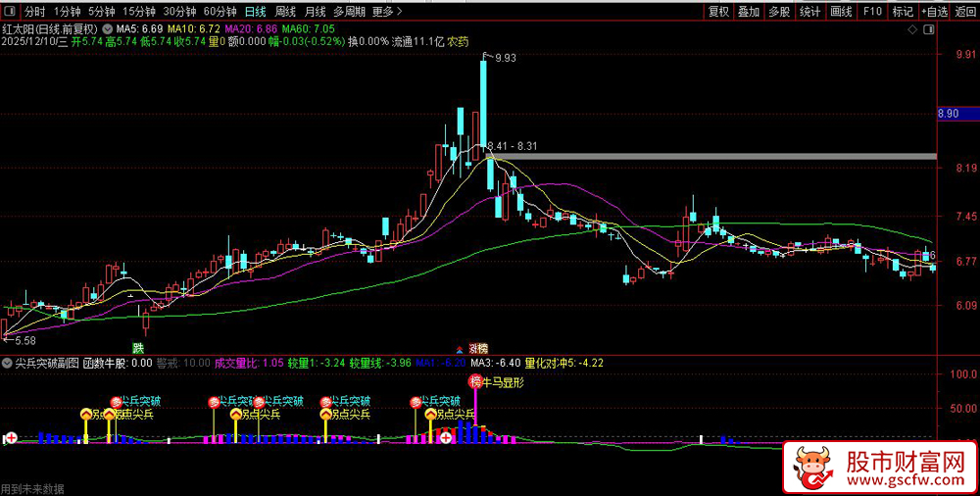Click the 8.90 price label on axis
The height and width of the screenshot is (496, 980).
[958, 114]
